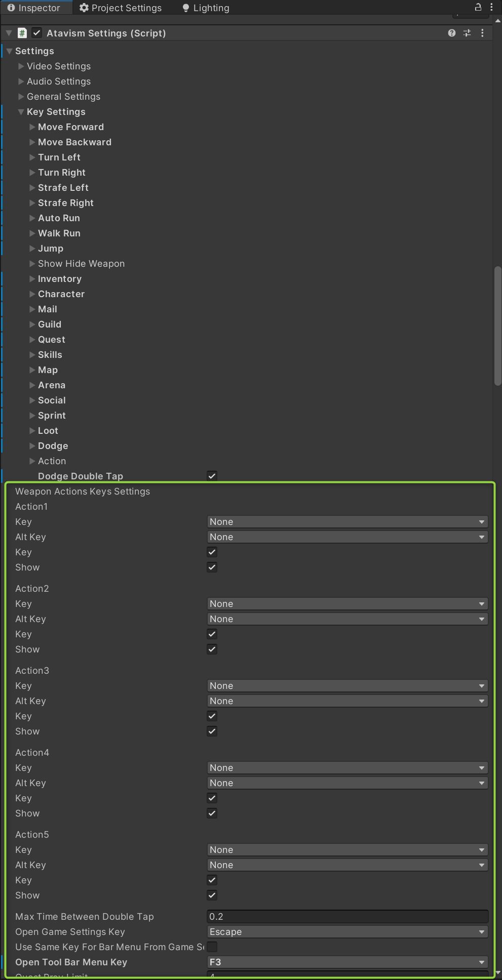Open the Atavism Settings component kebab menu
Screen dimensions: 502x980
[482, 33]
